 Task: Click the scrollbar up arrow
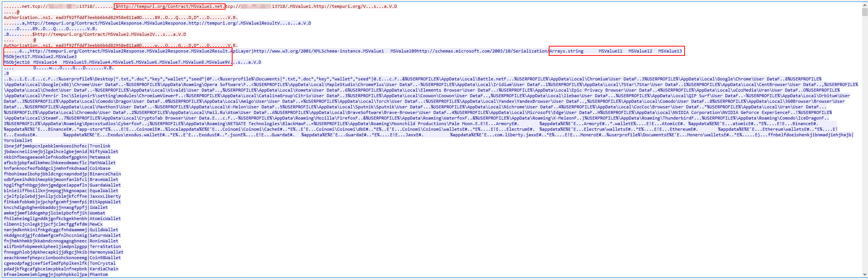[865, 5]
